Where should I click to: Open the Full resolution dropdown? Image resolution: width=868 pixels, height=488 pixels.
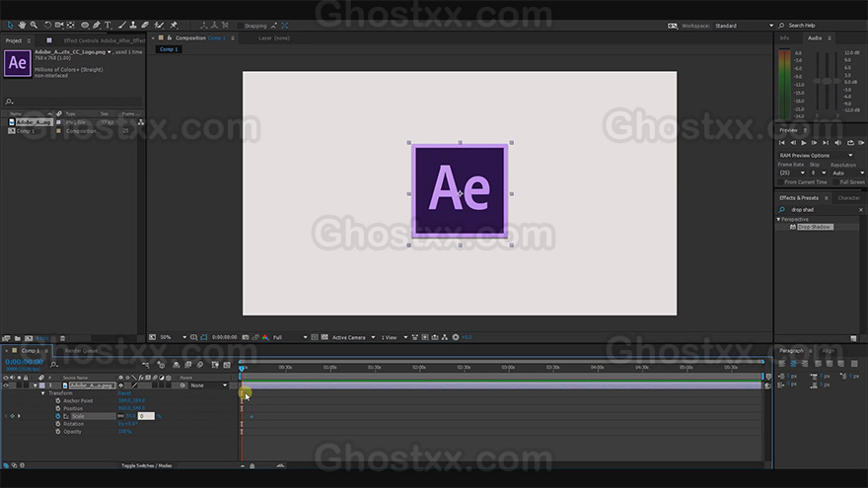coord(290,337)
